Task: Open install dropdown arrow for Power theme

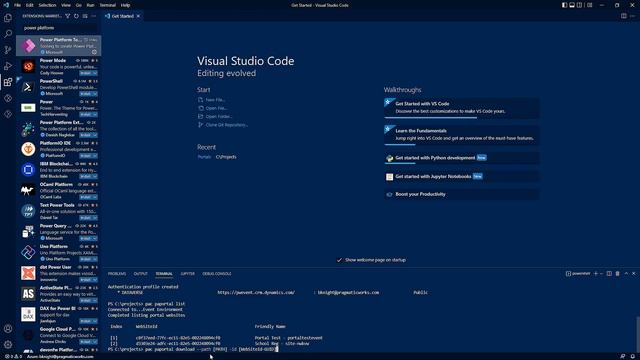Action: (x=95, y=114)
